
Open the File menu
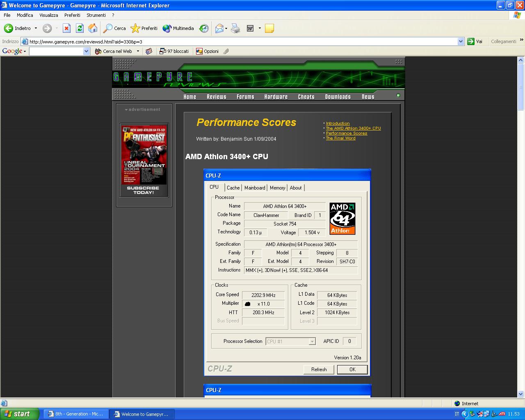[7, 15]
